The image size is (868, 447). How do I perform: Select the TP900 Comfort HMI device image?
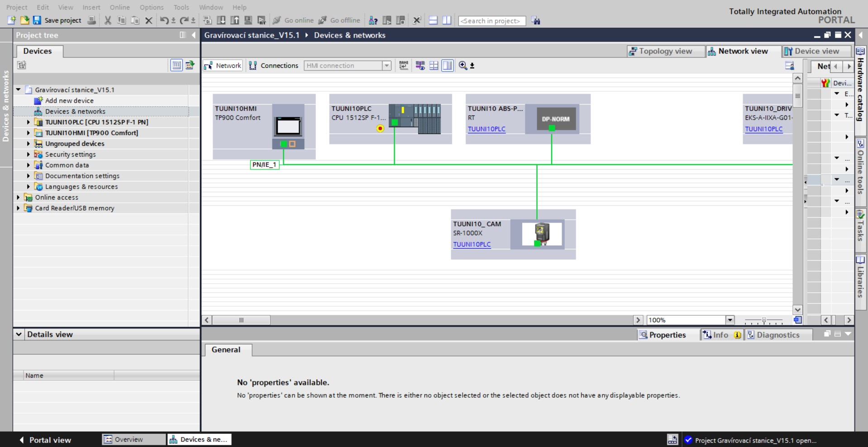(x=288, y=126)
